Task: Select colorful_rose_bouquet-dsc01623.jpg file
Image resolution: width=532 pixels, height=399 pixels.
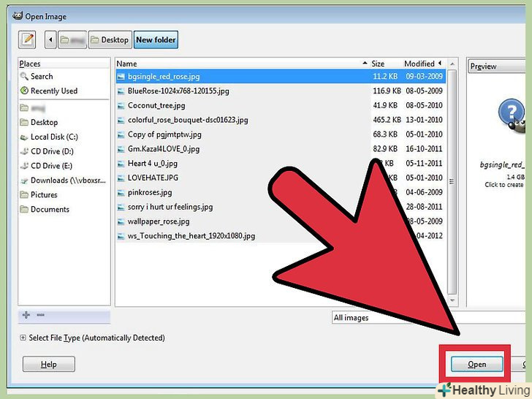Action: point(281,120)
